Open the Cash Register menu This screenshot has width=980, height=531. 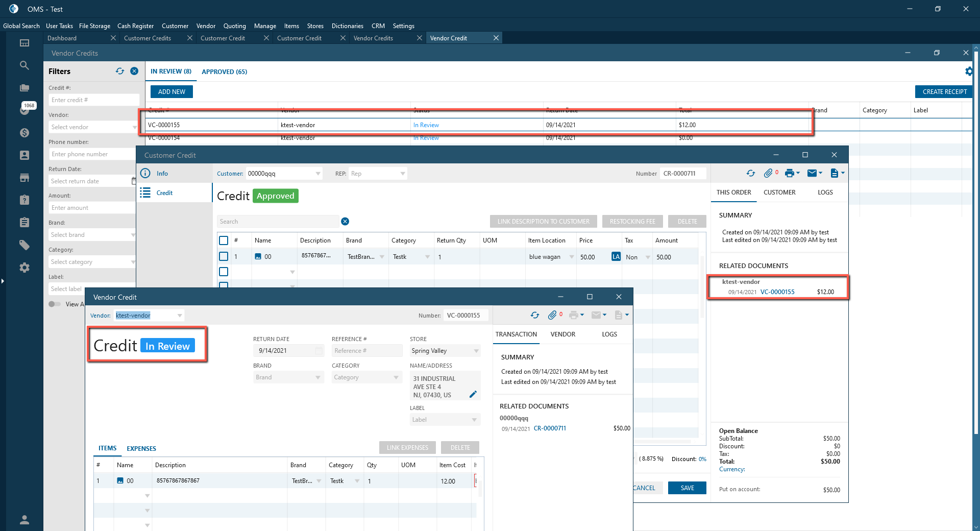pos(135,26)
